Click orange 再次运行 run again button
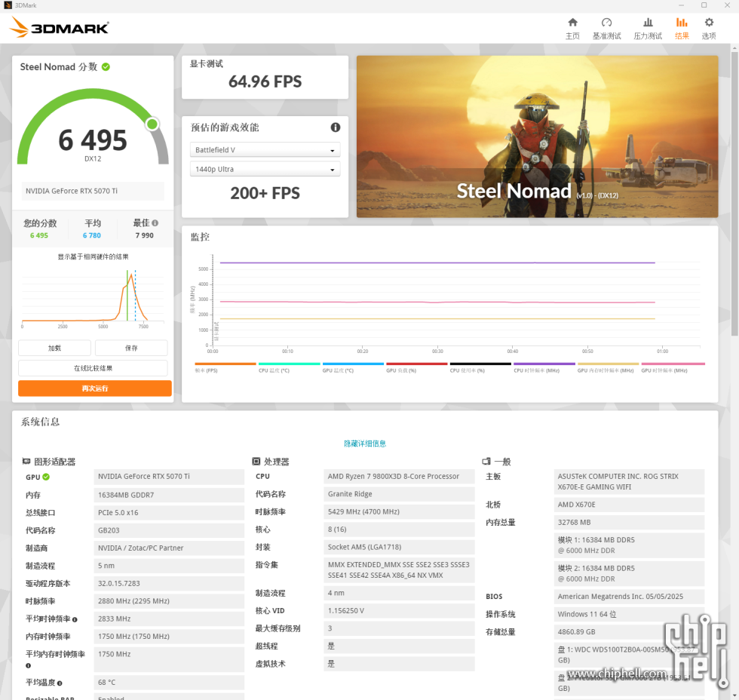 tap(95, 388)
